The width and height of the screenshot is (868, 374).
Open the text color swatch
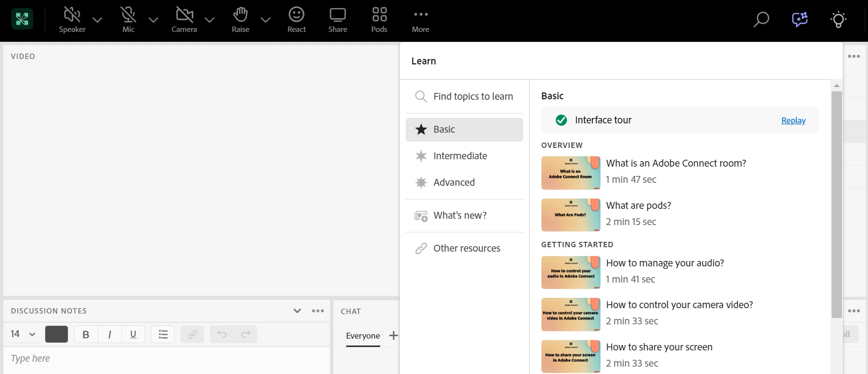coord(57,334)
